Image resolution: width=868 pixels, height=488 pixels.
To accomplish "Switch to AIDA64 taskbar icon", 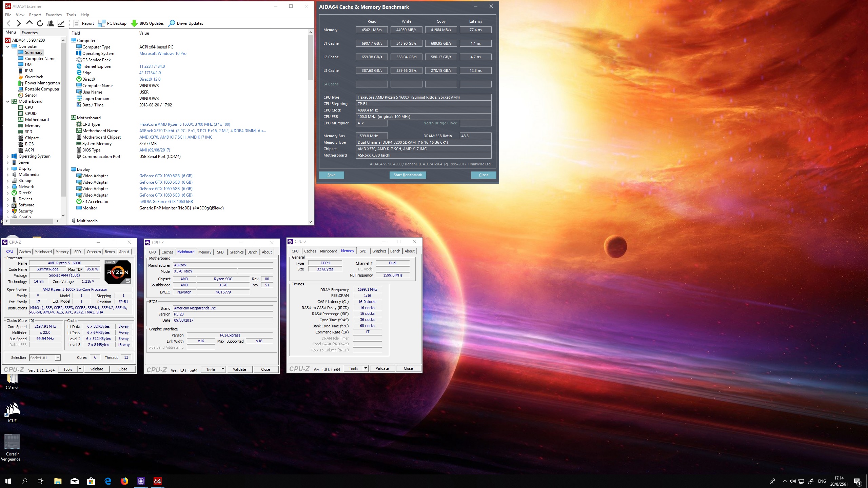I will click(x=158, y=481).
